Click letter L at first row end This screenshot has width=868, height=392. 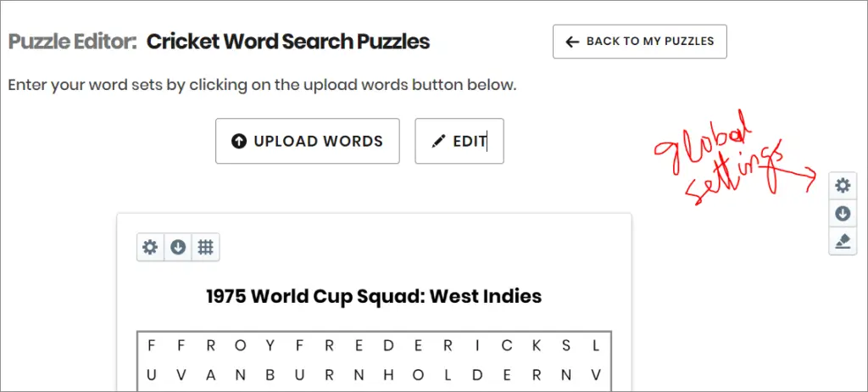pyautogui.click(x=596, y=346)
